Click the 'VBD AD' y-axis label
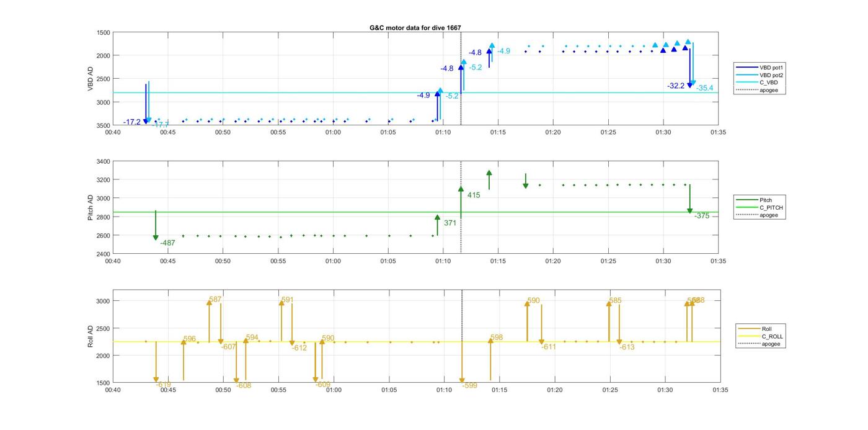 91,78
